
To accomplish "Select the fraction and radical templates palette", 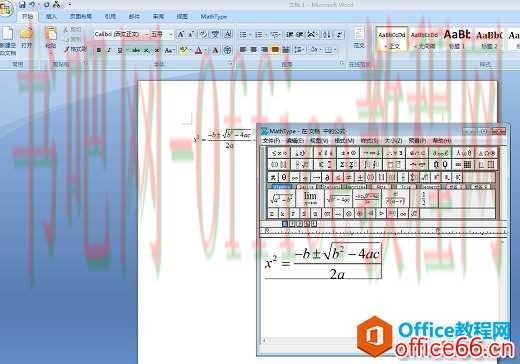I will [x=302, y=165].
